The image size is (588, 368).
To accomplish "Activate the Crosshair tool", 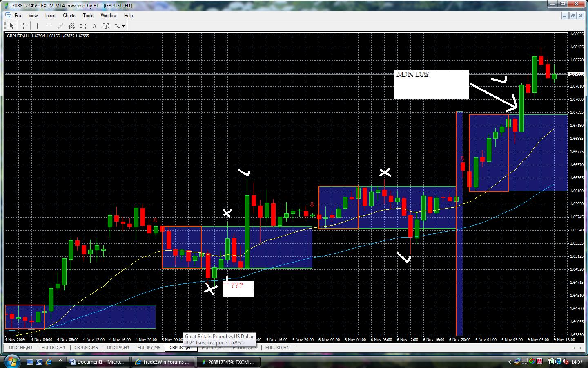I will pyautogui.click(x=24, y=26).
